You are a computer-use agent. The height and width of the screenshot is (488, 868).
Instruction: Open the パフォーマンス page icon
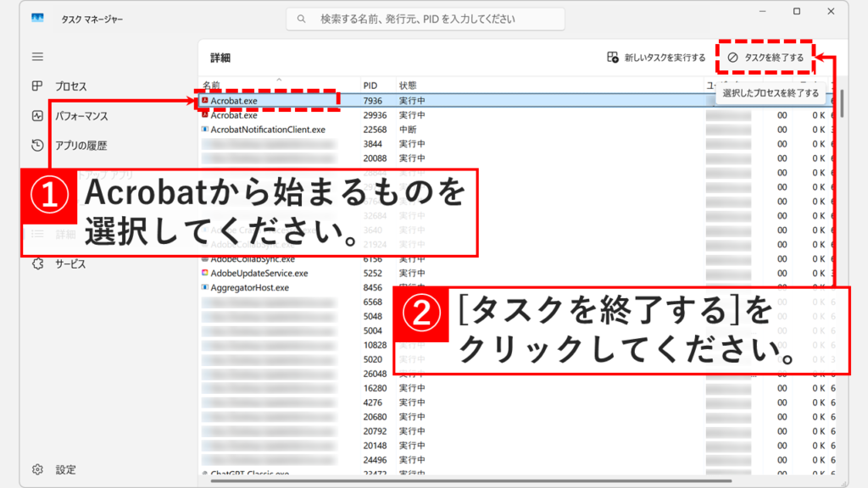pos(37,115)
